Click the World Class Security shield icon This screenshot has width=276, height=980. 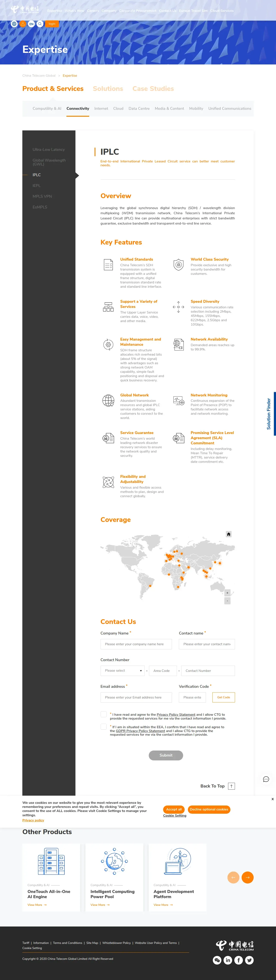(179, 264)
